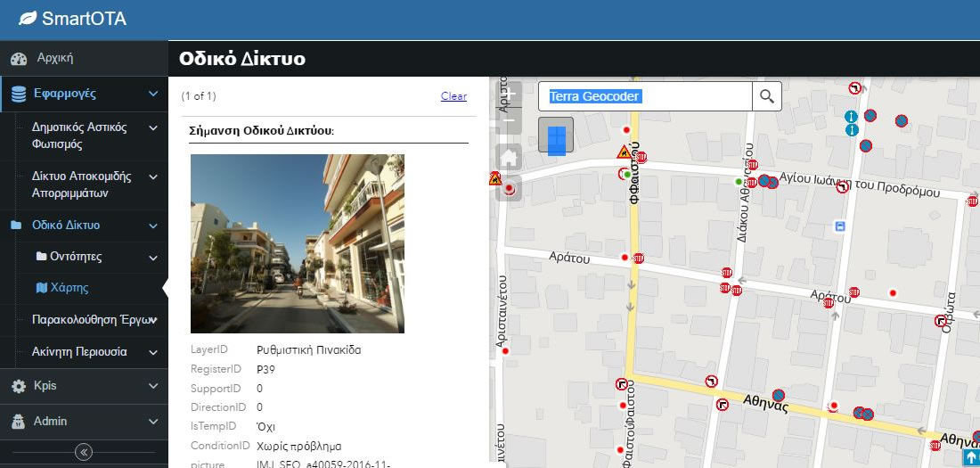
Task: Expand Δημοτικός Αστικός Φωτισμός chevron
Action: (153, 127)
